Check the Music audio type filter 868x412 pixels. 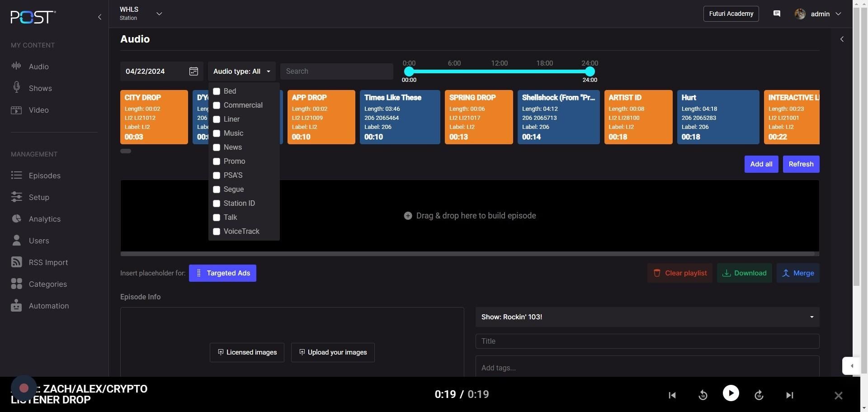[x=217, y=133]
